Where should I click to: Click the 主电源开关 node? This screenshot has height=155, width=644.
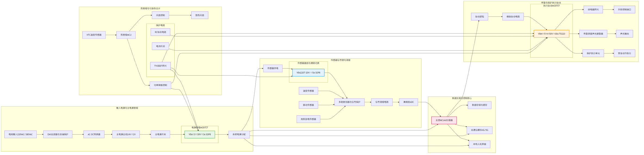point(160,134)
